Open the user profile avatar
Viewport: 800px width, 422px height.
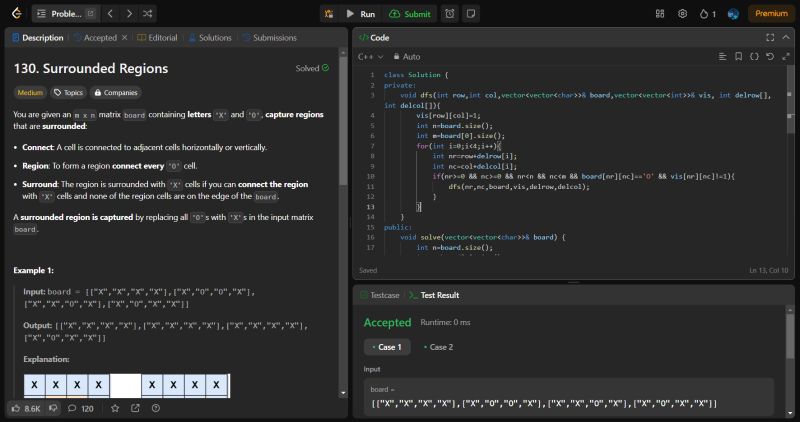(x=733, y=14)
